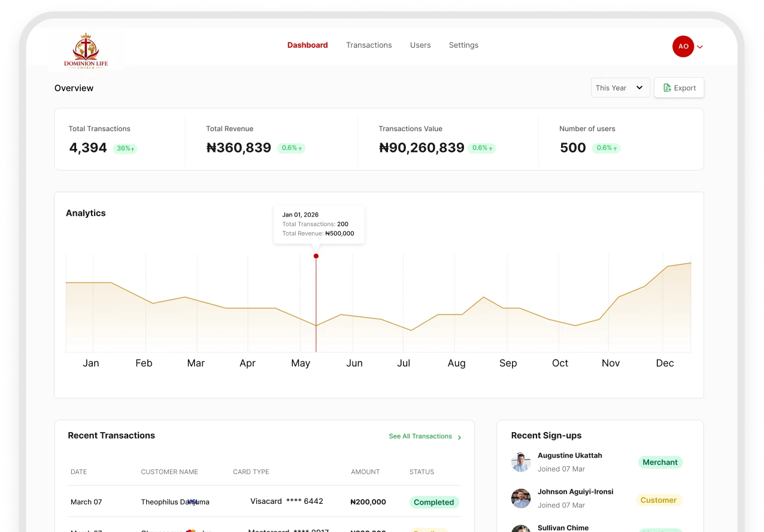The image size is (764, 532).
Task: Click the Export button
Action: [x=679, y=87]
